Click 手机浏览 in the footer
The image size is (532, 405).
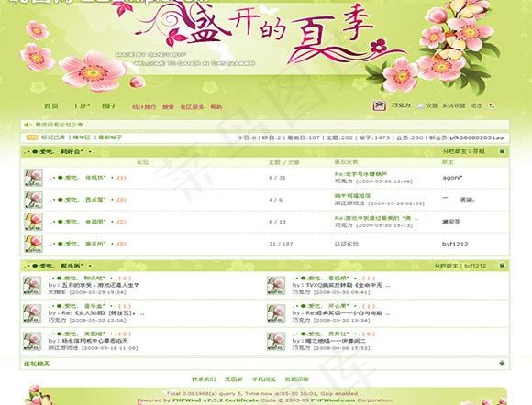tap(263, 379)
